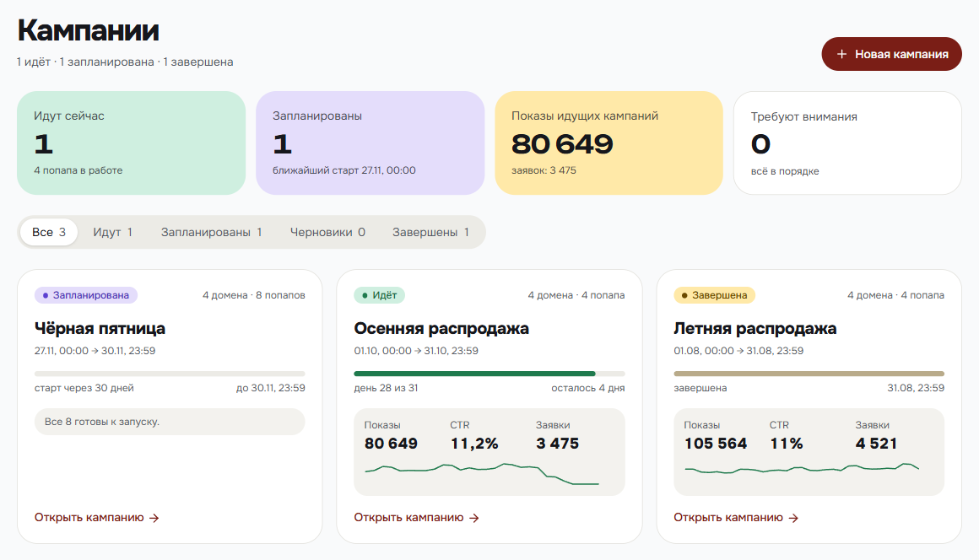The image size is (979, 560).
Task: Select the Идут сейчас summary card
Action: 131,143
